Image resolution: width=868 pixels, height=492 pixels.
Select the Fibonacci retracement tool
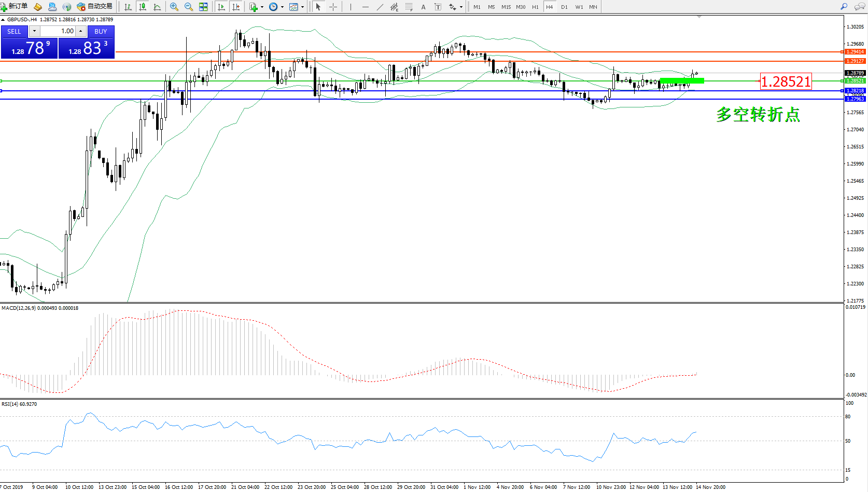pos(409,7)
